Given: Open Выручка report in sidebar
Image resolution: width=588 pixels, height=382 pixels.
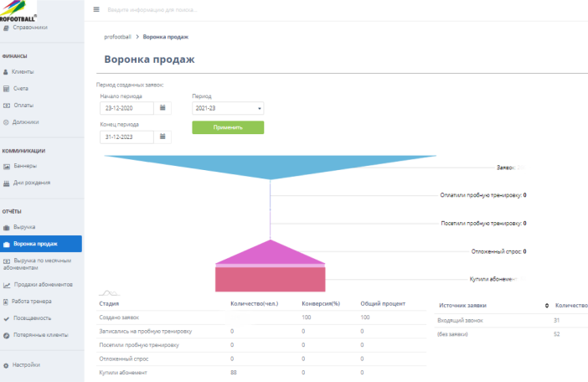Looking at the screenshot, I should [24, 227].
